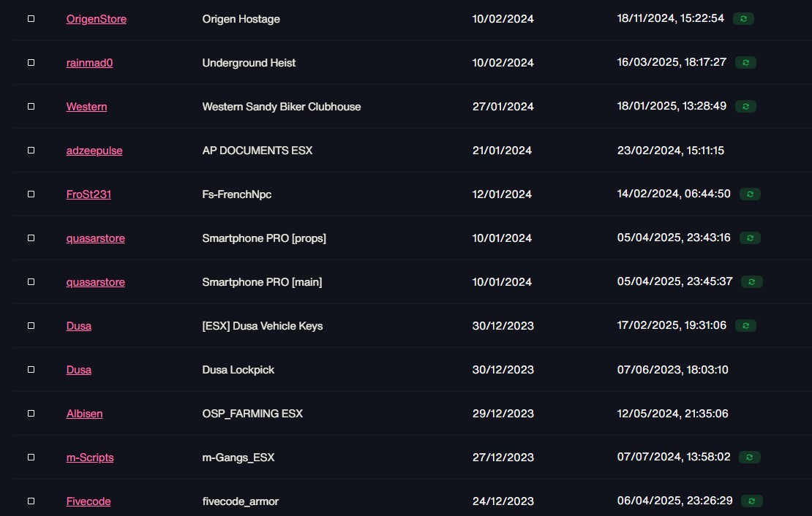Image resolution: width=812 pixels, height=516 pixels.
Task: Refresh the m-Gangs_ESX row
Action: pyautogui.click(x=749, y=457)
